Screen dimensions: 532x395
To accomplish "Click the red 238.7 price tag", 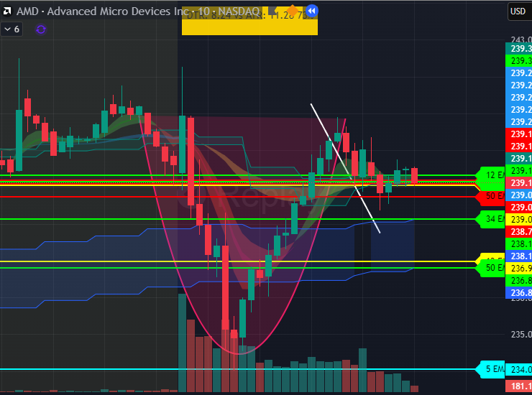I will pos(519,231).
